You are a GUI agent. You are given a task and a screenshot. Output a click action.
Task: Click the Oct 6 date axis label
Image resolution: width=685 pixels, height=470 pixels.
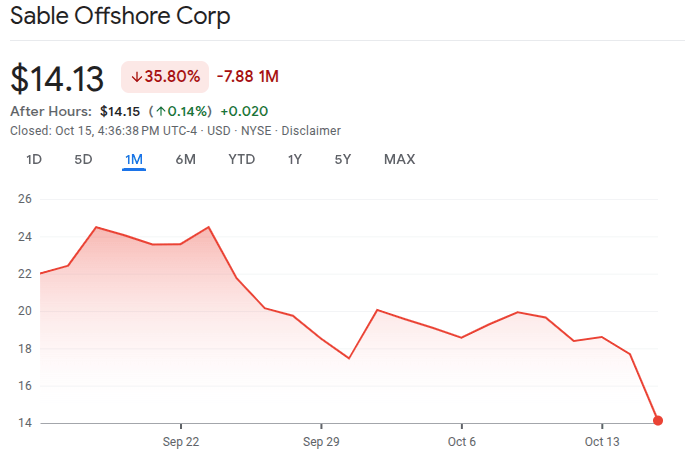461,441
